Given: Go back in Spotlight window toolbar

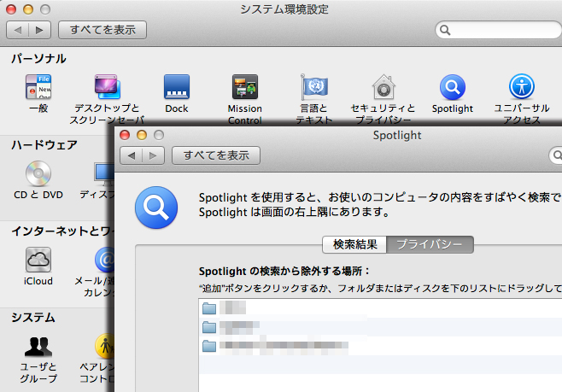Looking at the screenshot, I should click(x=132, y=155).
